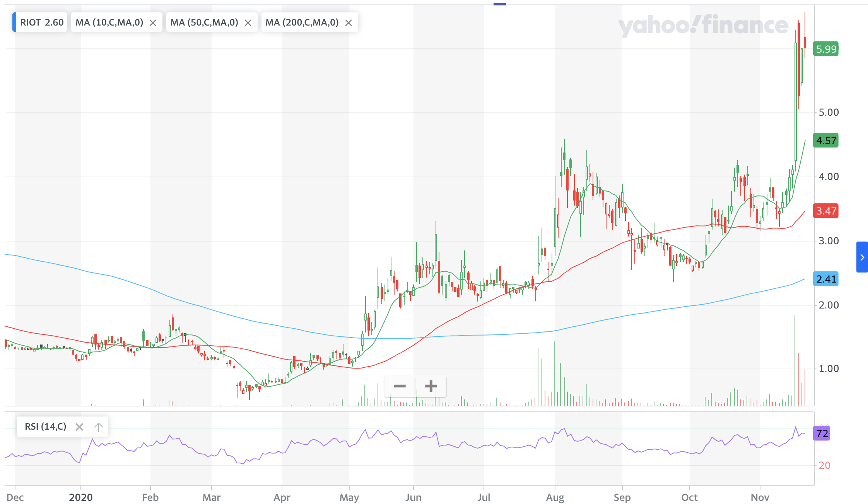Select the 3.47 MA50 value tag
Image resolution: width=868 pixels, height=504 pixels.
tap(826, 211)
